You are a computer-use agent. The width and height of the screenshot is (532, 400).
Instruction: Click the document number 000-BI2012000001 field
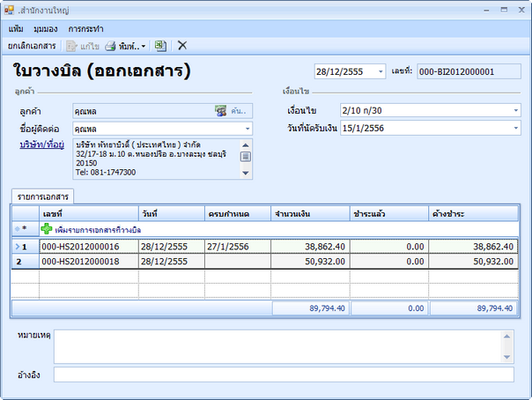pyautogui.click(x=469, y=71)
